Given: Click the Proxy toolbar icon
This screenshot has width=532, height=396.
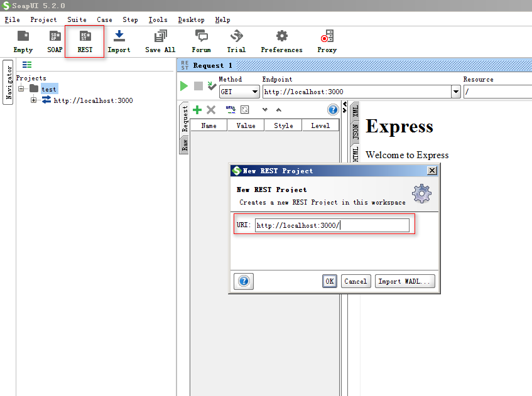Looking at the screenshot, I should click(327, 41).
